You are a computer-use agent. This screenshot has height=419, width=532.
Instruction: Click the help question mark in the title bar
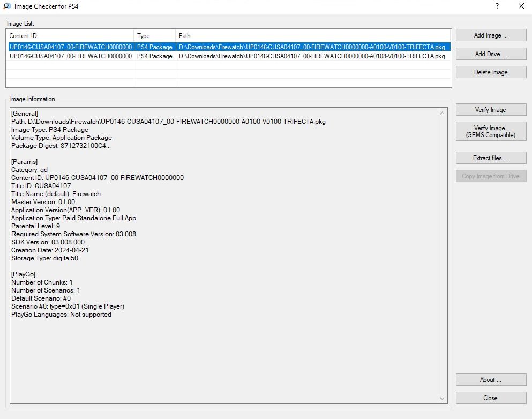(497, 6)
